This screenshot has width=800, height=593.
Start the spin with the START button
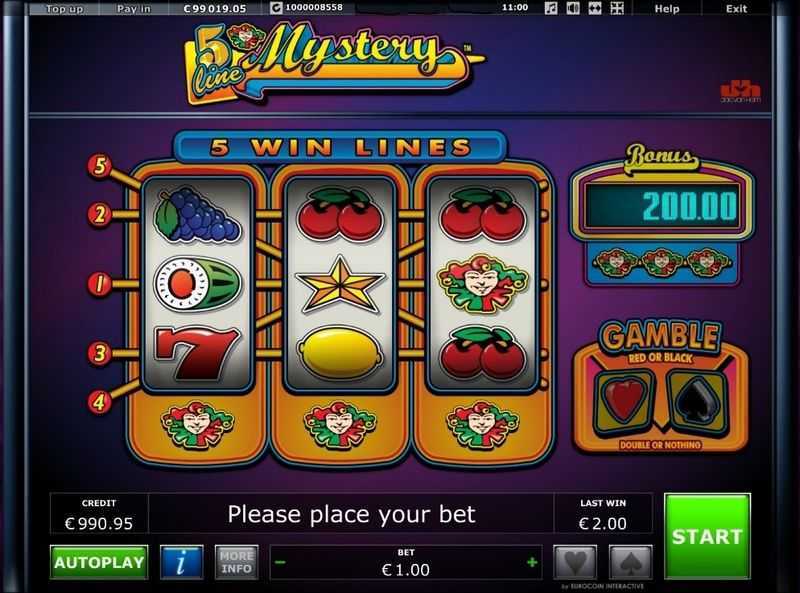[x=707, y=536]
